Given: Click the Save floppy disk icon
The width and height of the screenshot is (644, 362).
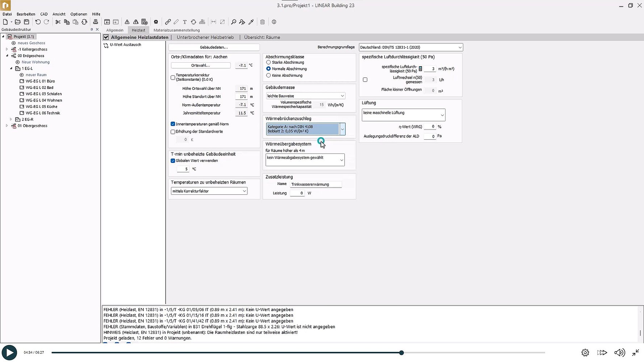Looking at the screenshot, I should (26, 22).
